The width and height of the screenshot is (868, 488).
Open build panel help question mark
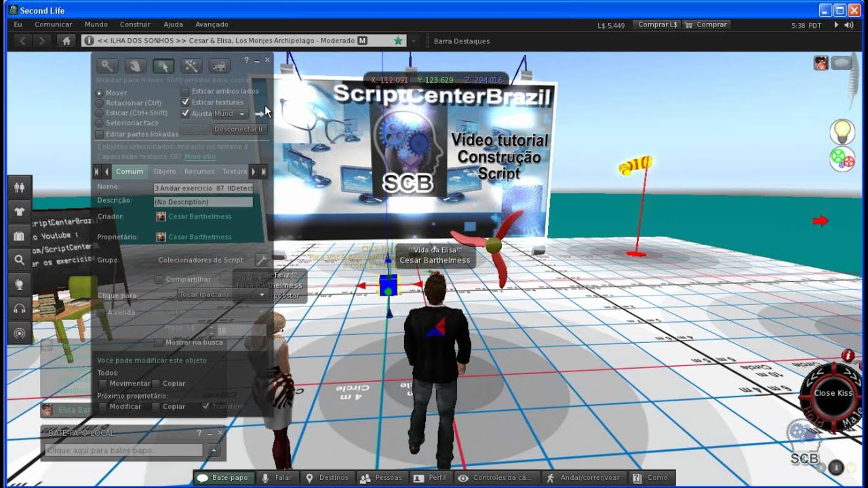(247, 60)
